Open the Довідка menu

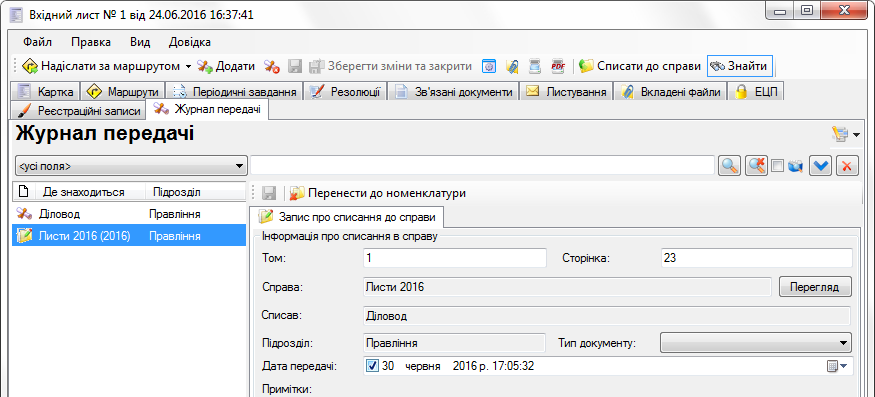tap(190, 42)
